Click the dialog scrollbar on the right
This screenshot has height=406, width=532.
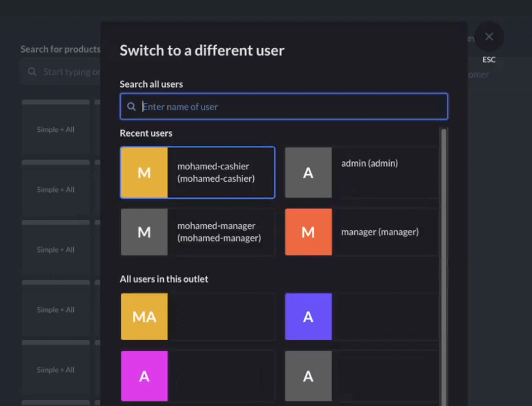point(444,205)
